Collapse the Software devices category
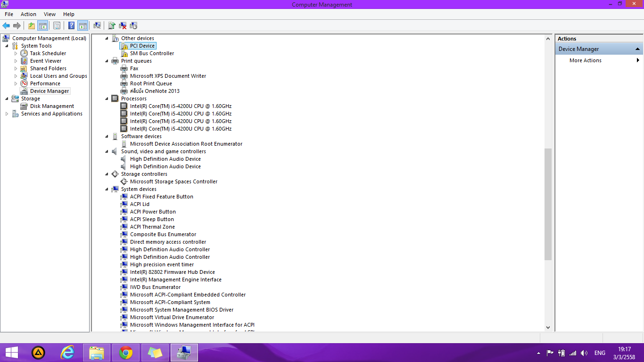Screen dimensions: 644x362 pos(107,136)
